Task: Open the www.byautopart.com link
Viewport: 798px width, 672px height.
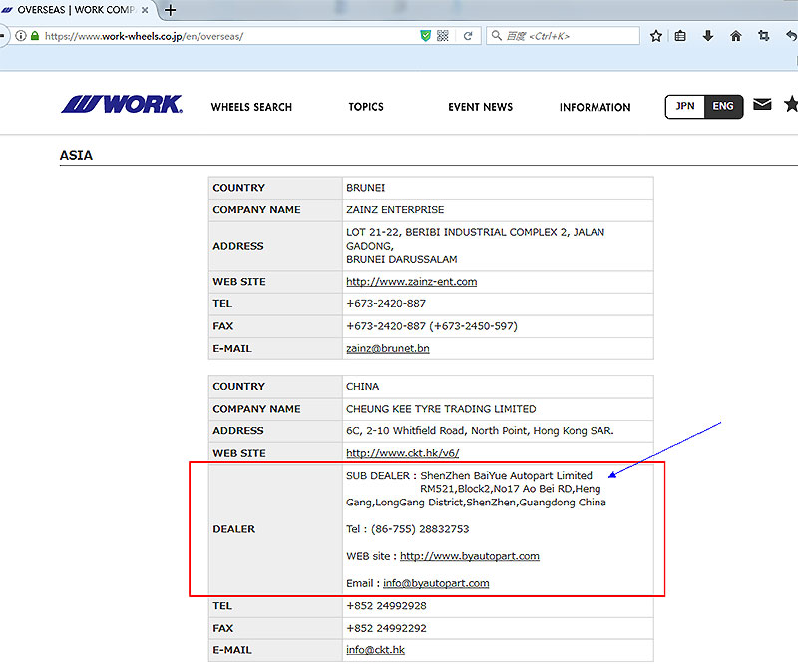Action: pyautogui.click(x=469, y=556)
